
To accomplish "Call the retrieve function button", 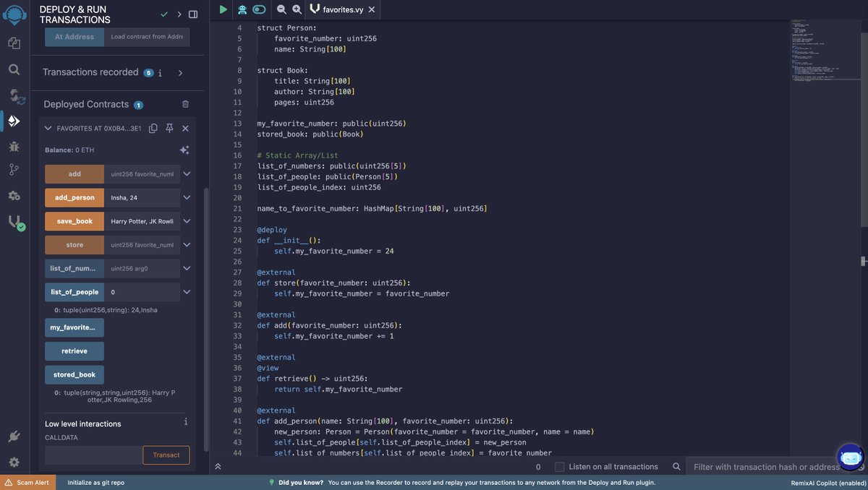I will tap(75, 351).
